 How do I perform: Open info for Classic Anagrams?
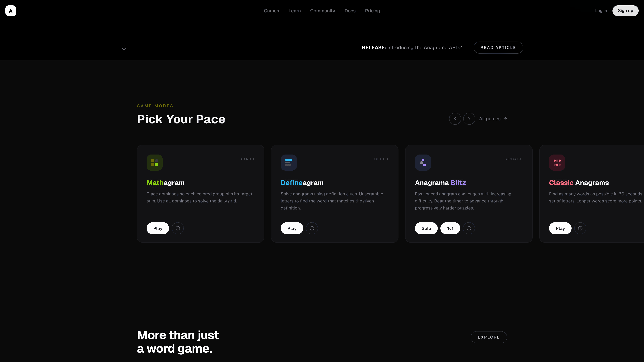coord(580,228)
